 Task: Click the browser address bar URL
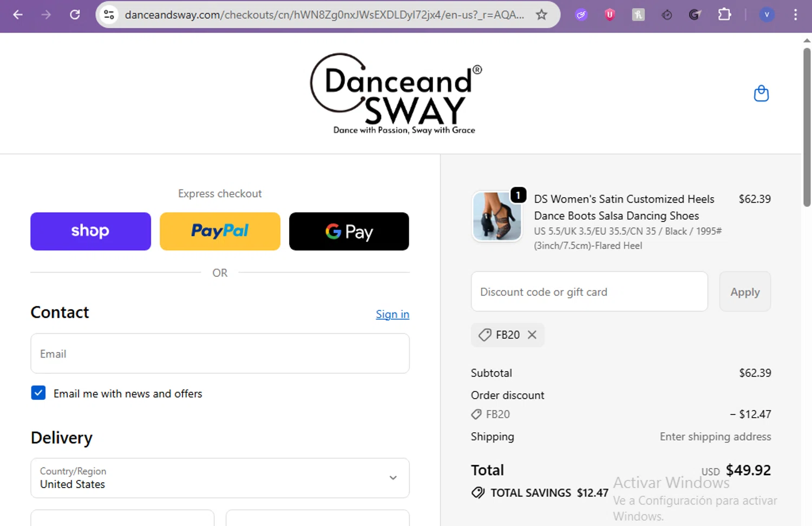point(324,15)
